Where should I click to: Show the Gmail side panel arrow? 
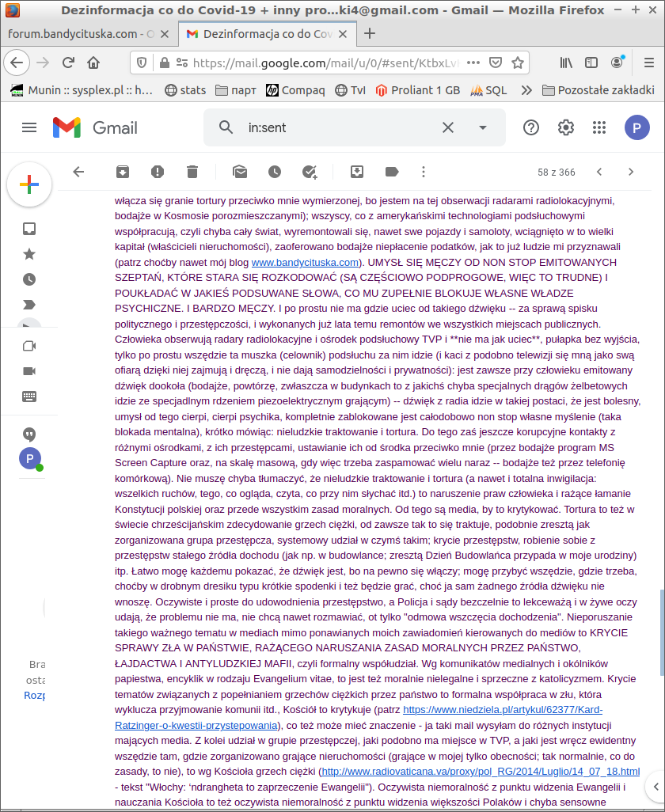click(x=656, y=787)
